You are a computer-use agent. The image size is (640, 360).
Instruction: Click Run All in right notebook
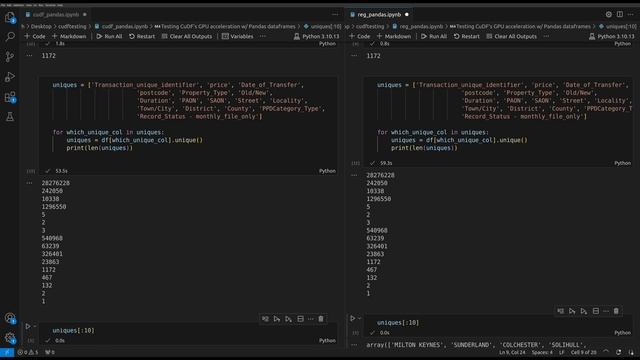pyautogui.click(x=433, y=36)
